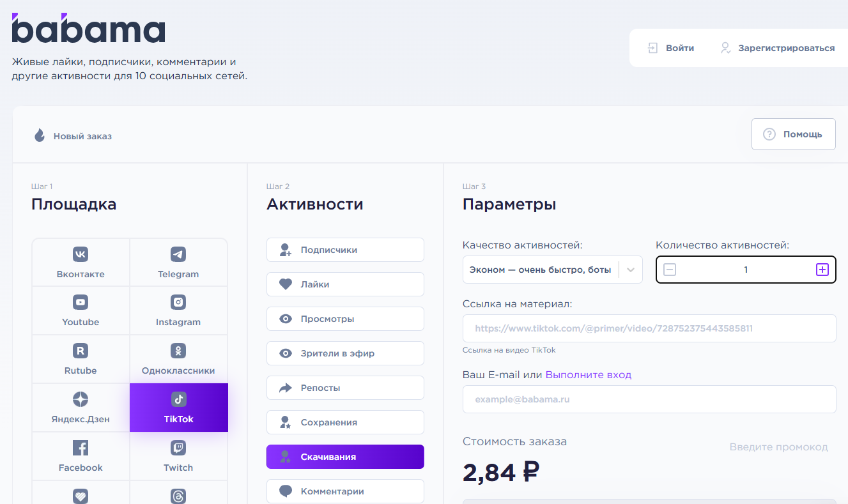Viewport: 848px width, 504px height.
Task: Click the Площадка heading
Action: [73, 204]
